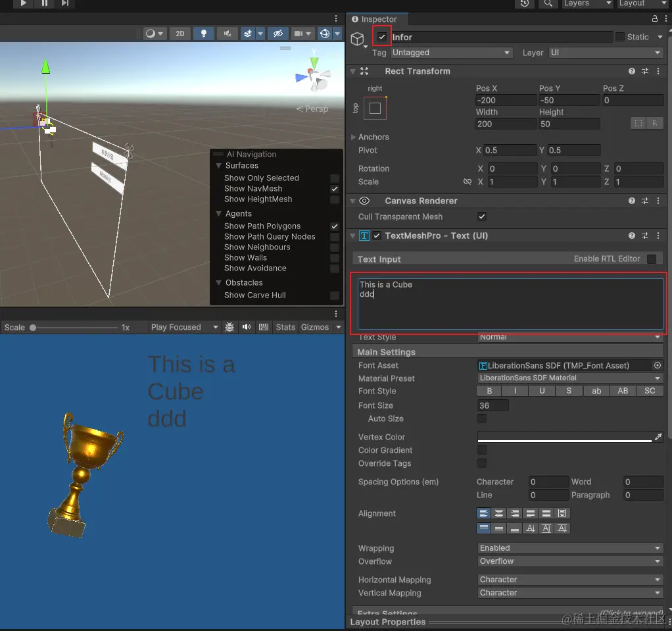Collapse the Surfaces section in AI Navigation
The height and width of the screenshot is (631, 672).
tap(218, 166)
